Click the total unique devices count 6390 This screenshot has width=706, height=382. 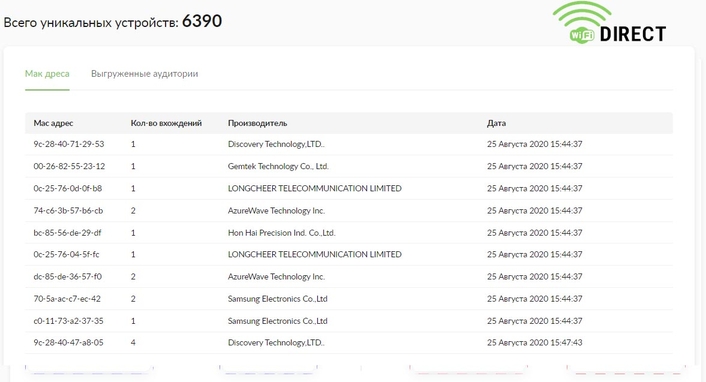pyautogui.click(x=202, y=21)
